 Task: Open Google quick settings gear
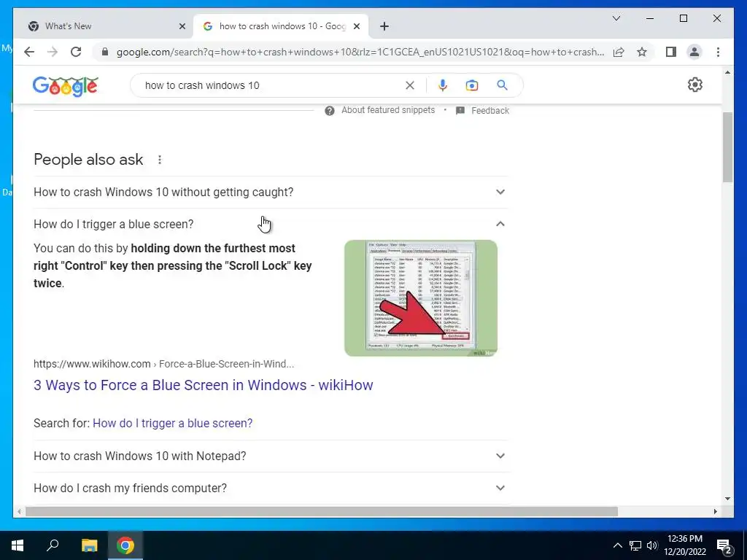click(695, 85)
